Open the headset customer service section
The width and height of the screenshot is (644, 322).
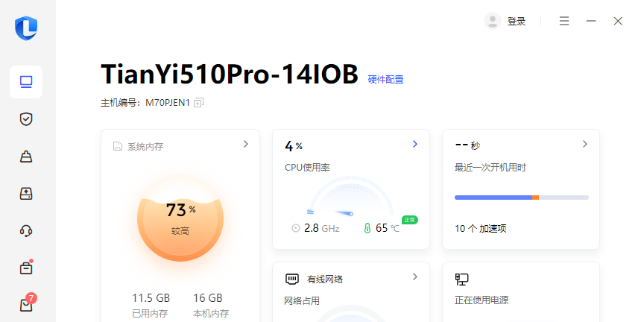26,231
